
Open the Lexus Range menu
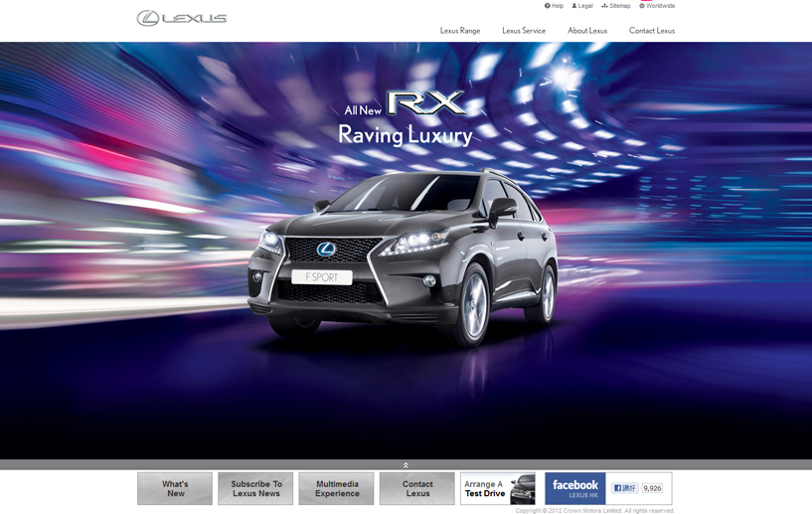(x=460, y=31)
